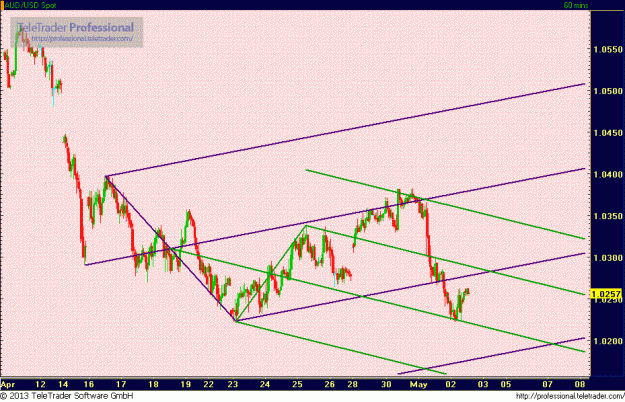The width and height of the screenshot is (625, 402).
Task: Click date 17 on time axis
Action: click(x=121, y=384)
